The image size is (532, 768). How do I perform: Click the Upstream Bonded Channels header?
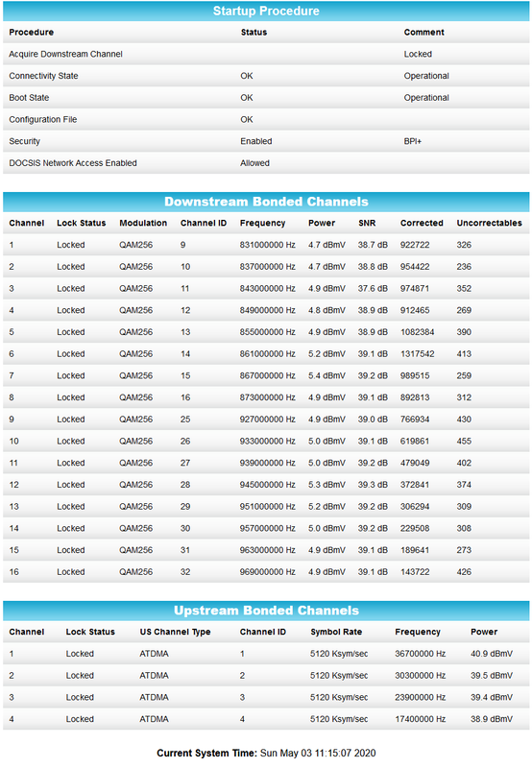pyautogui.click(x=266, y=611)
